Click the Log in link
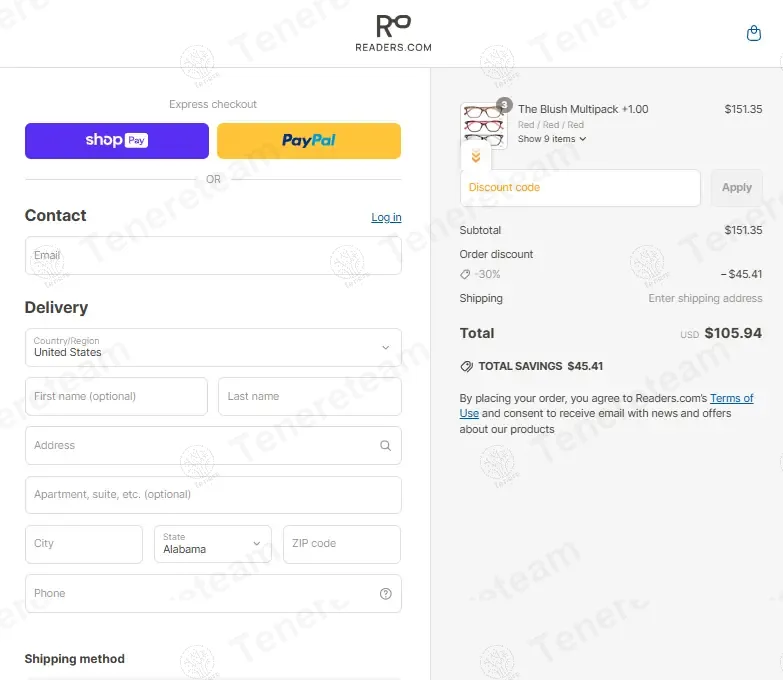 [x=386, y=217]
